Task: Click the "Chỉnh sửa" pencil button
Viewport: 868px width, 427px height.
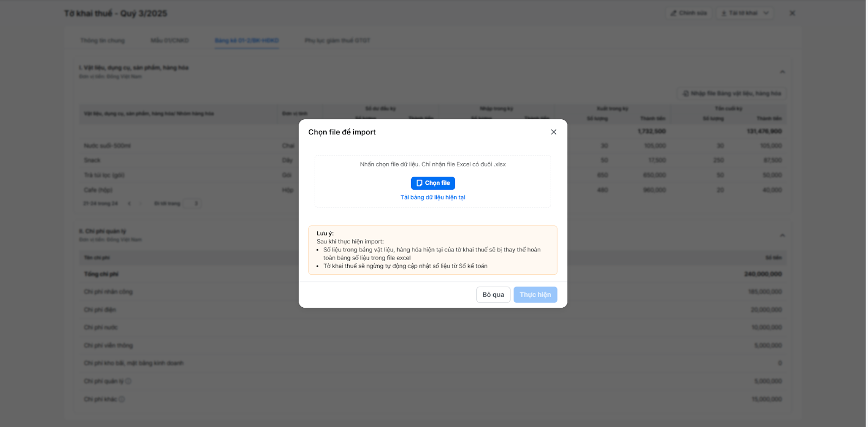Action: pyautogui.click(x=688, y=13)
